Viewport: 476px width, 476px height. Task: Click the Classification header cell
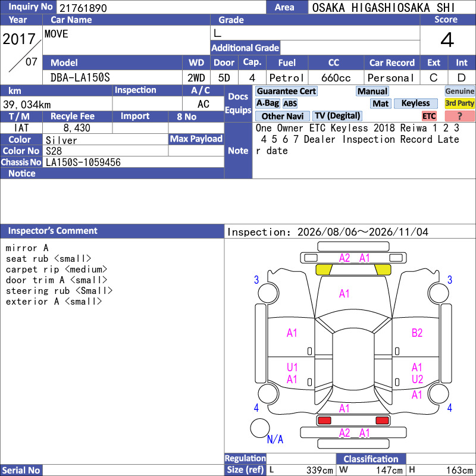point(371,459)
